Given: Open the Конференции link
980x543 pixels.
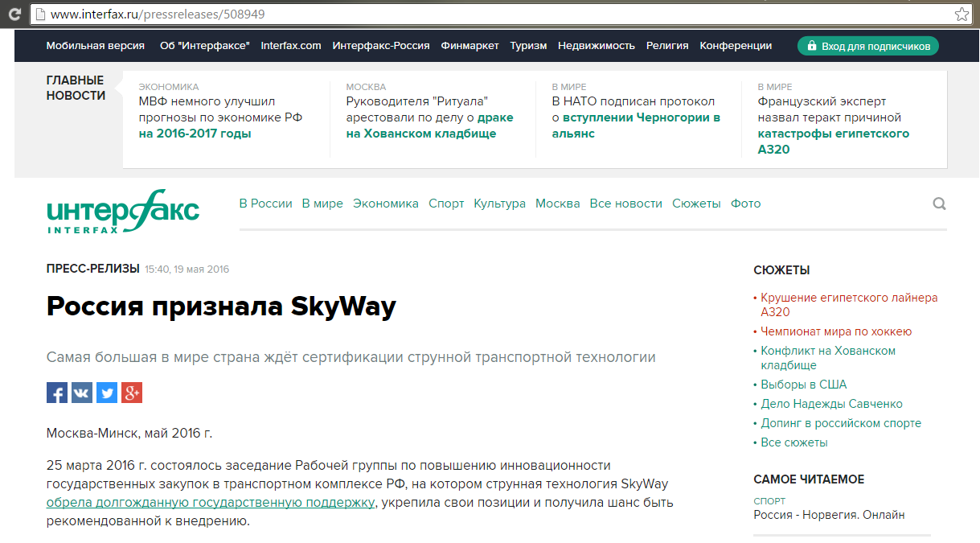Looking at the screenshot, I should coord(736,46).
